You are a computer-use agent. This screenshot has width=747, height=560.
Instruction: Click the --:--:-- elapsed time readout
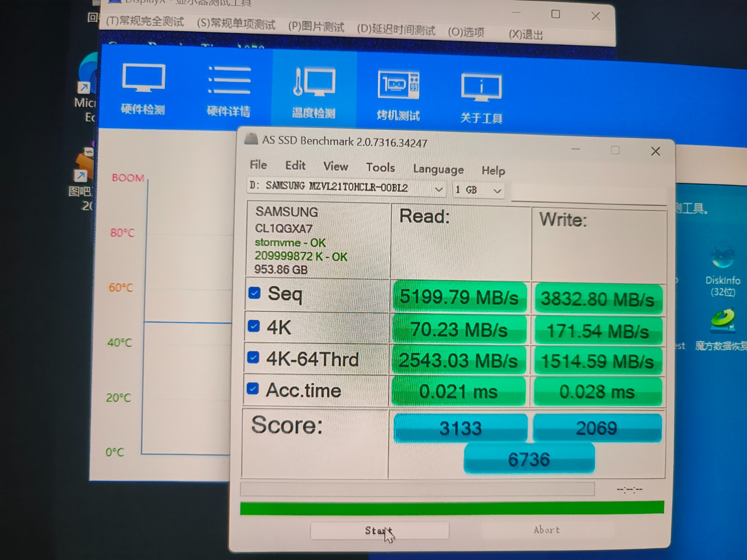(x=629, y=490)
